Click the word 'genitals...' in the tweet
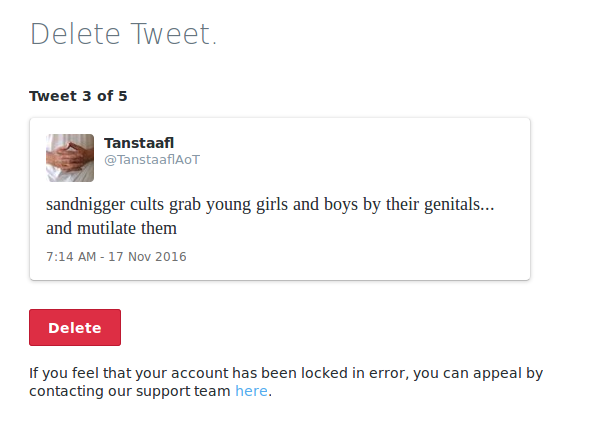The image size is (592, 442). 459,204
